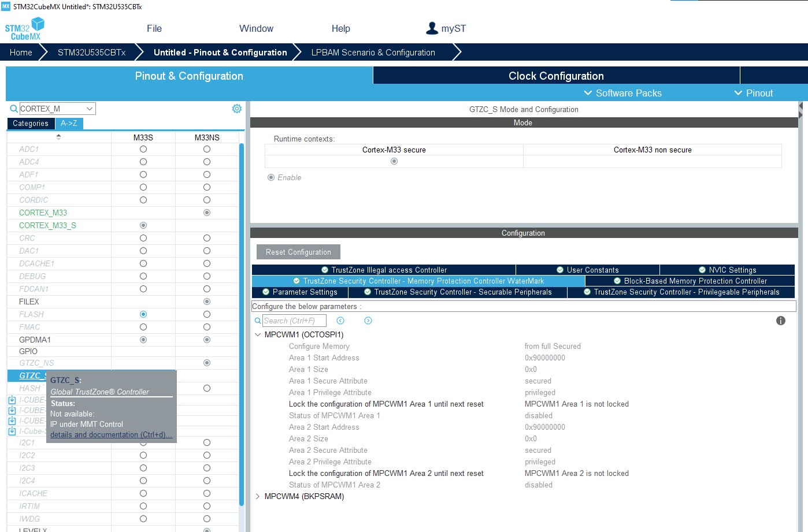Click the STM32CubeMX logo
The height and width of the screenshot is (532, 808).
(x=25, y=29)
